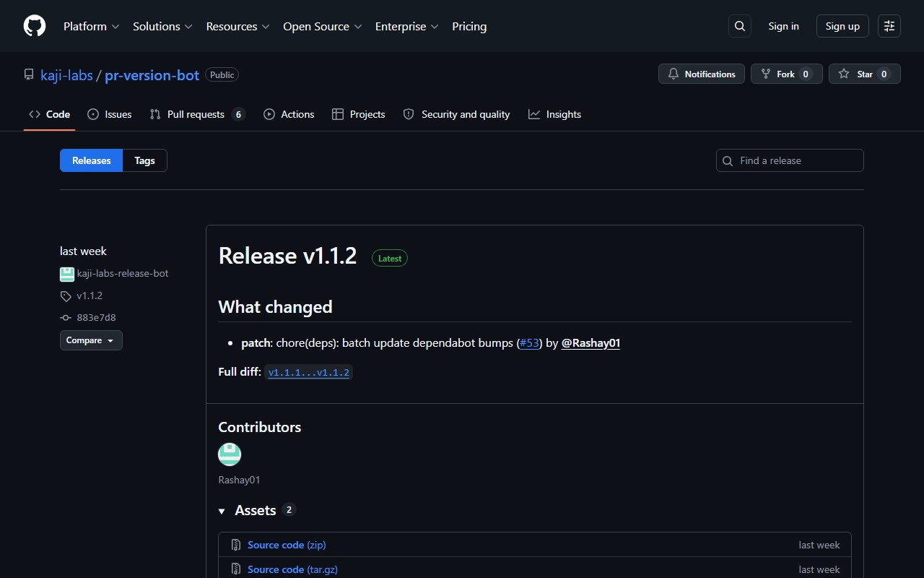
Task: Download Source code (zip)
Action: (287, 545)
